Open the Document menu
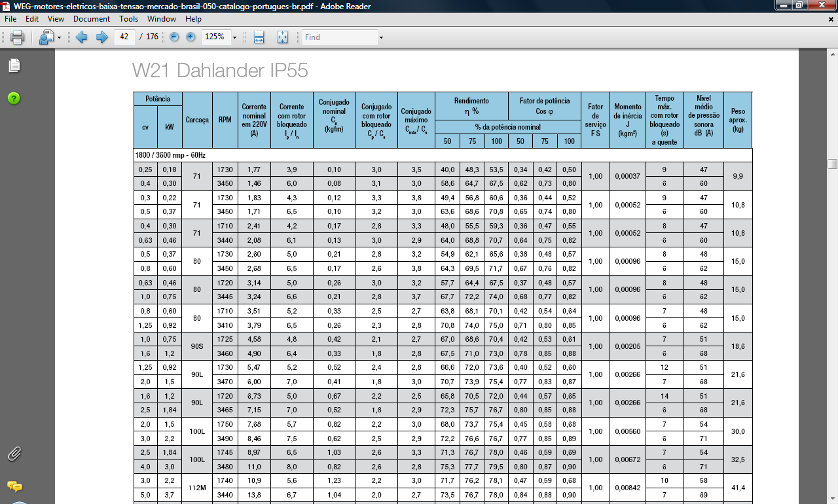The height and width of the screenshot is (504, 838). (x=92, y=19)
